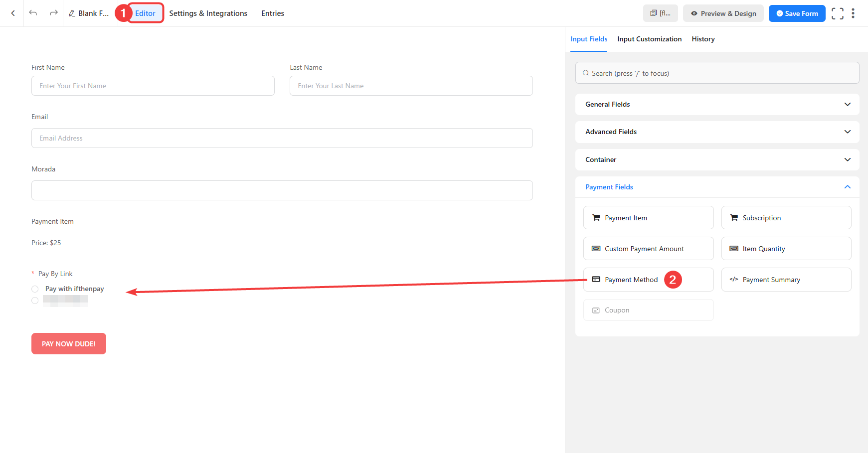Open Settings & Integrations tab

point(208,13)
